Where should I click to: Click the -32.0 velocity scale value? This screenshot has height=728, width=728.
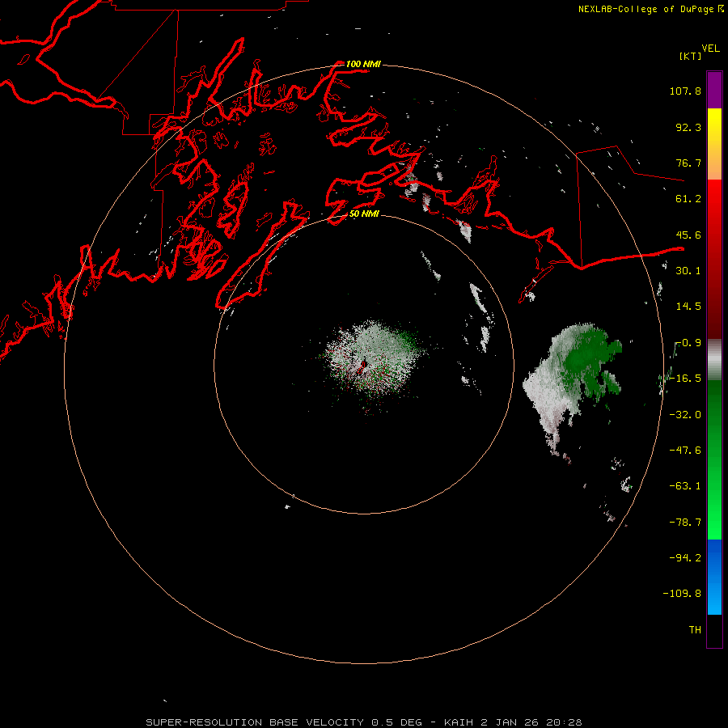point(685,415)
